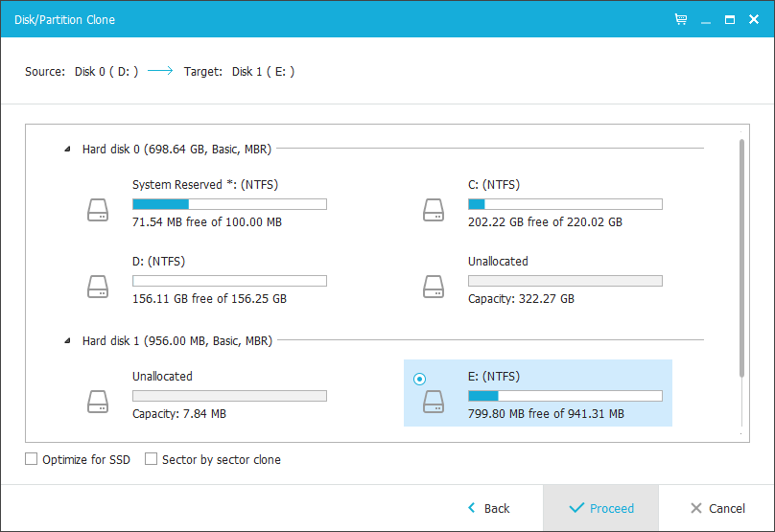The image size is (775, 532).
Task: Maximize the Disk/Partition Clone window
Action: (730, 20)
